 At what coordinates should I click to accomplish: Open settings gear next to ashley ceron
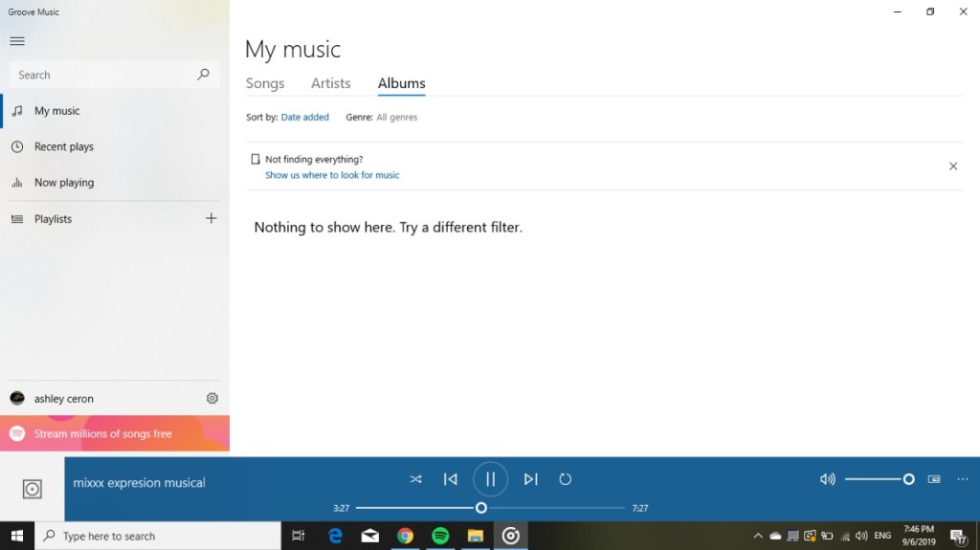212,398
